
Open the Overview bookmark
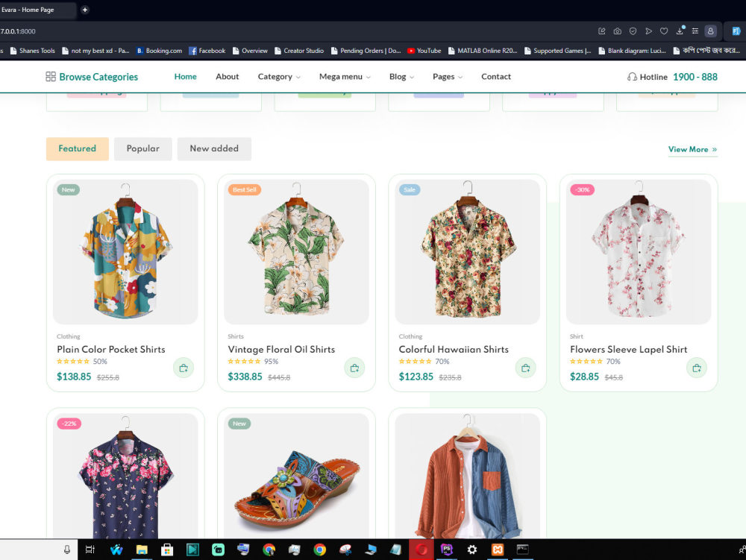[250, 51]
